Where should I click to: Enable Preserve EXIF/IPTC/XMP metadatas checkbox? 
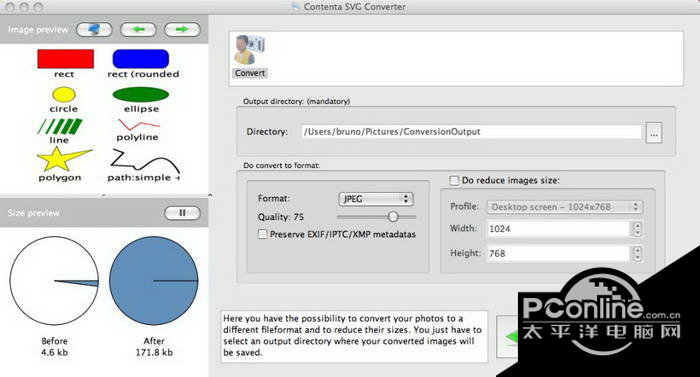point(262,234)
